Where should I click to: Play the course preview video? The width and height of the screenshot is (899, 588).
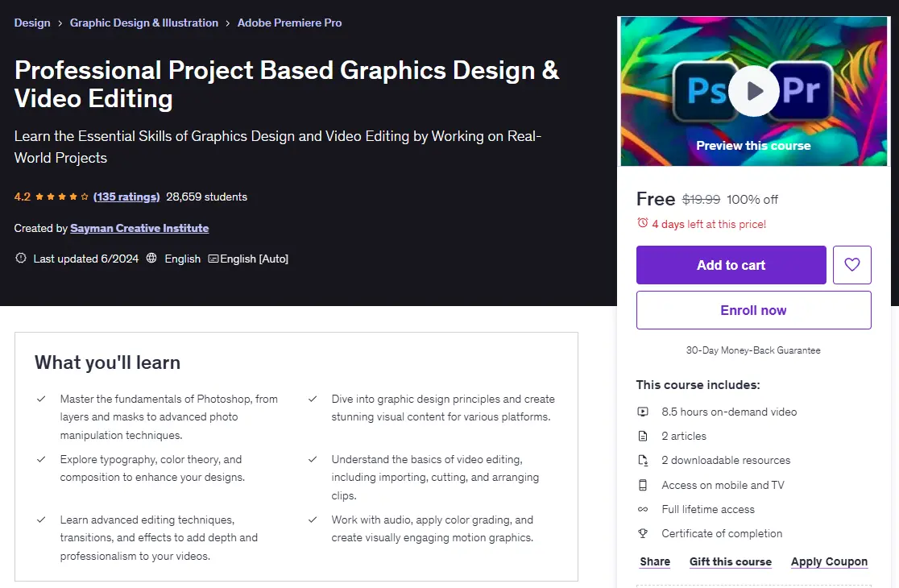753,90
